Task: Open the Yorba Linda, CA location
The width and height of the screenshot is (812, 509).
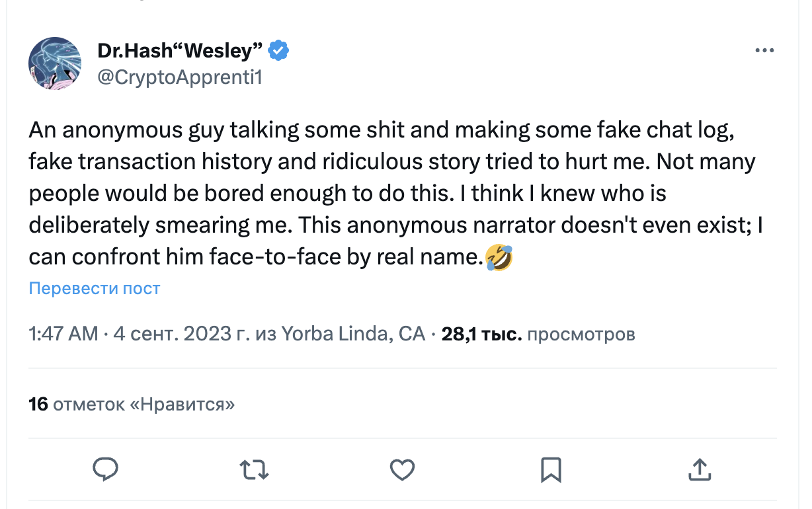Action: pyautogui.click(x=353, y=334)
